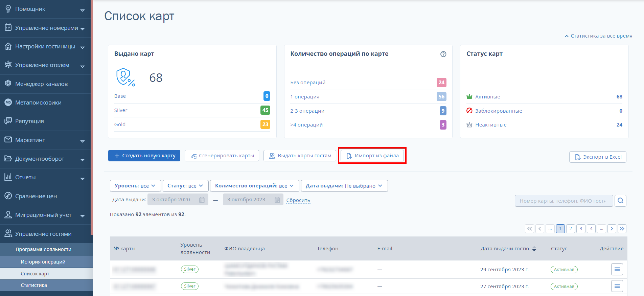644x296 pixels.
Task: Open Статистика submenu item
Action: click(x=46, y=285)
